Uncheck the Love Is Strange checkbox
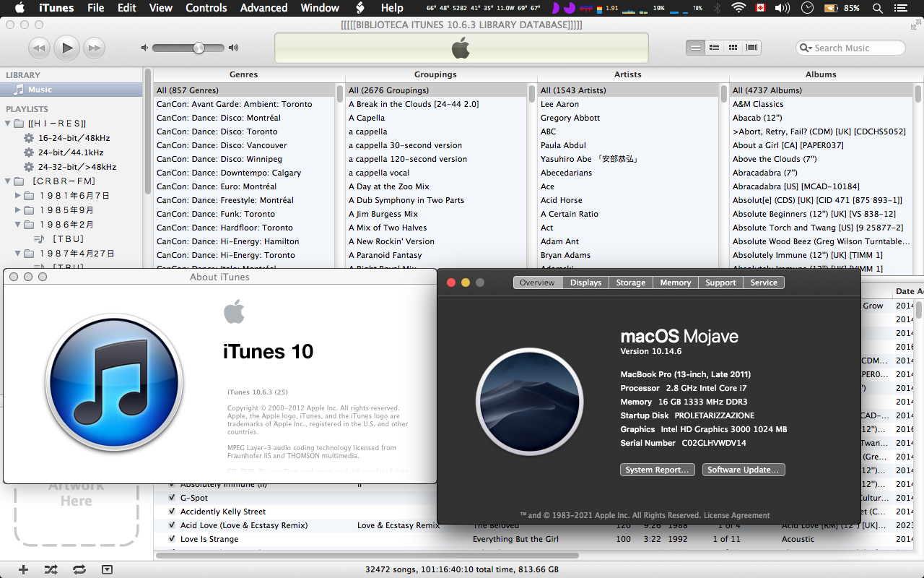Viewport: 924px width, 578px height. pyautogui.click(x=172, y=539)
